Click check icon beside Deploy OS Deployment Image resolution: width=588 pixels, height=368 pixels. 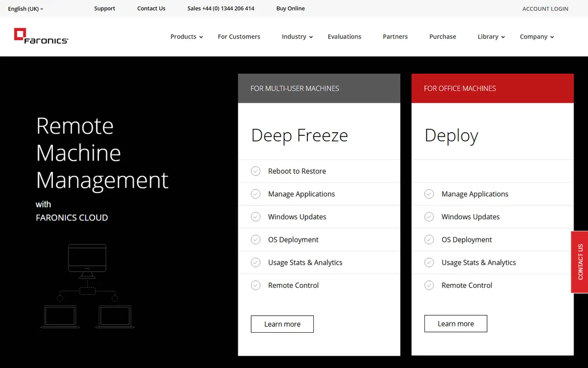(429, 240)
